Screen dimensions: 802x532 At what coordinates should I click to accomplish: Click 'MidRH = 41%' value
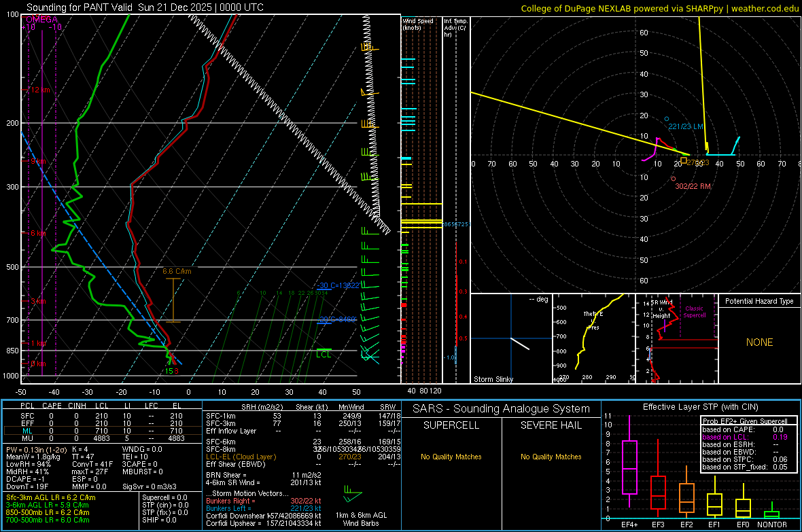28,472
